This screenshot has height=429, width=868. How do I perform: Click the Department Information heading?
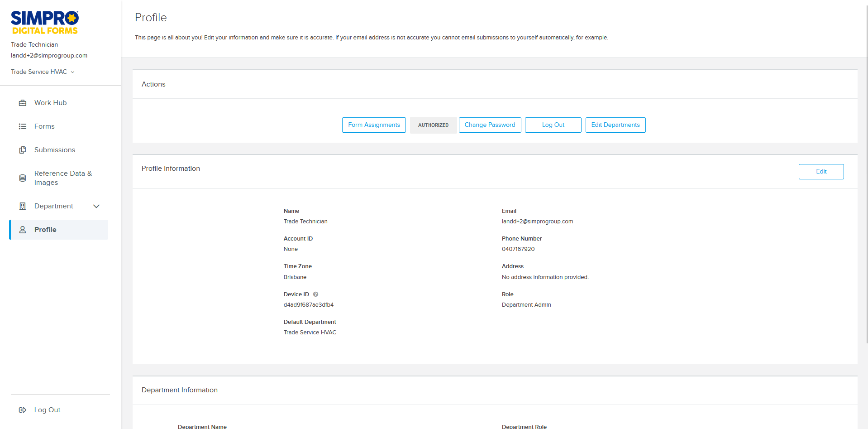coord(180,390)
